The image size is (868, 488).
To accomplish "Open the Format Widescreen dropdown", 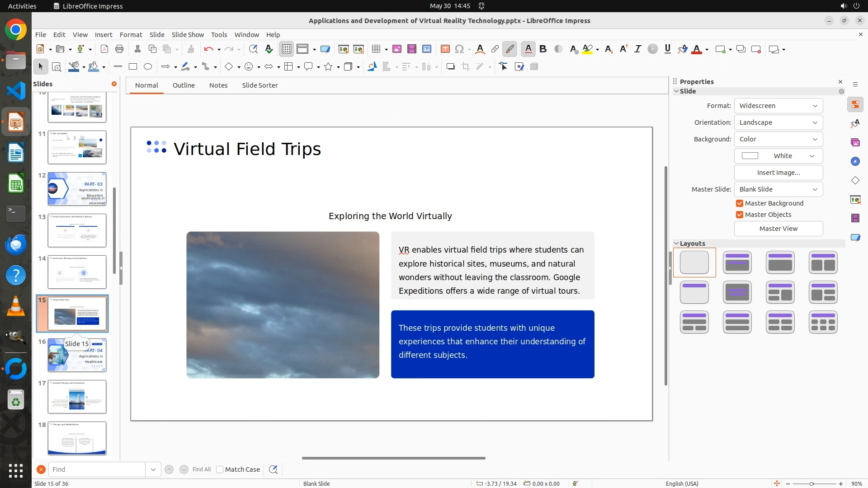I will (x=778, y=106).
